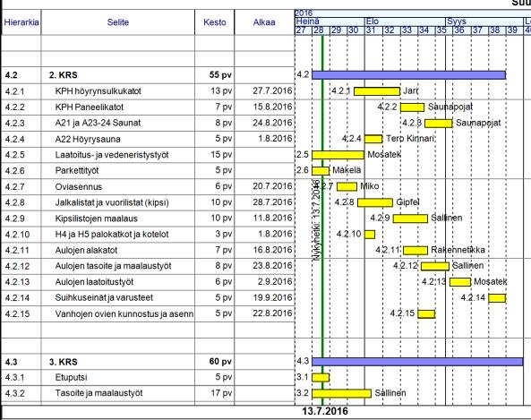Select 'Etuputsi' task name
The height and width of the screenshot is (420, 531).
(71, 377)
